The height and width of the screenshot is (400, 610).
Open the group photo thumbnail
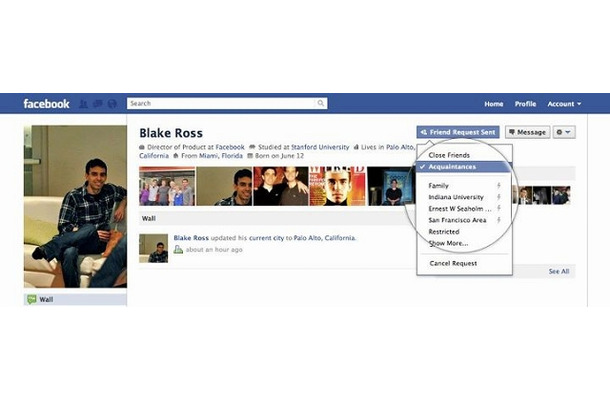(x=167, y=186)
